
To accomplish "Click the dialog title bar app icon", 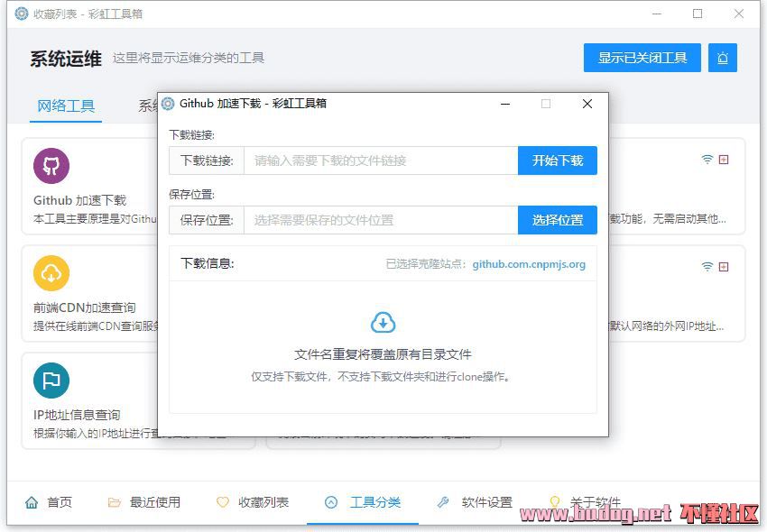I will [168, 104].
